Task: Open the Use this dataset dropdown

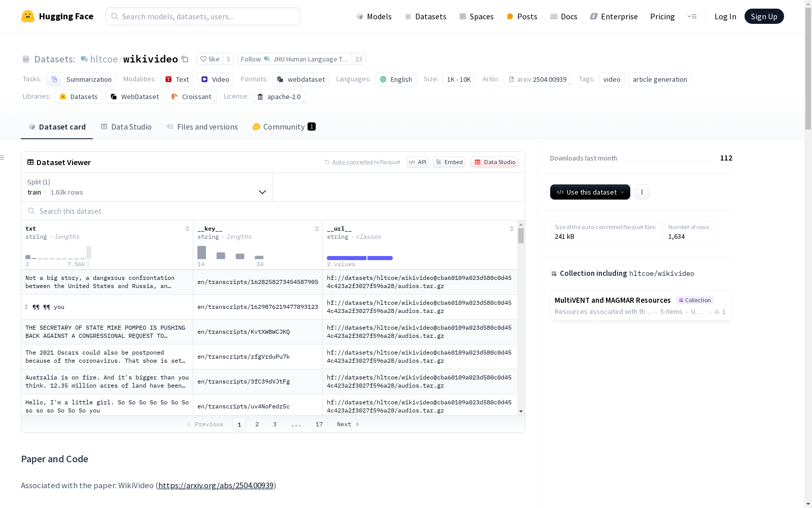Action: point(590,192)
